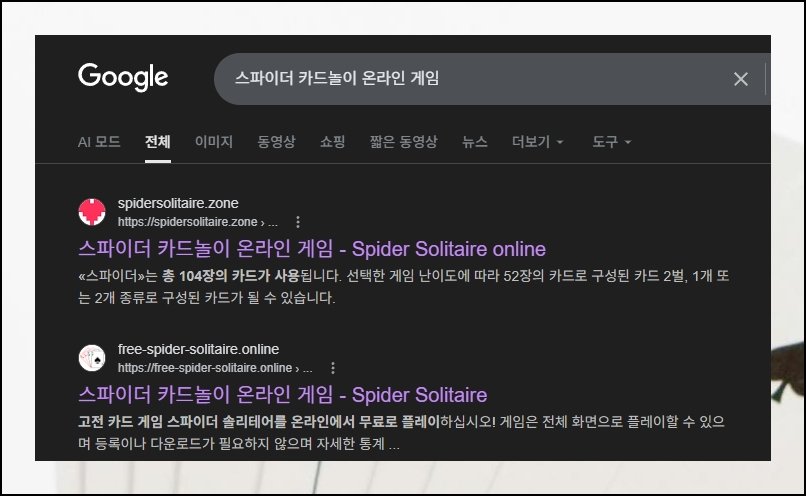806x496 pixels.
Task: Open the result titled Spider Solitaire online
Action: coord(312,249)
